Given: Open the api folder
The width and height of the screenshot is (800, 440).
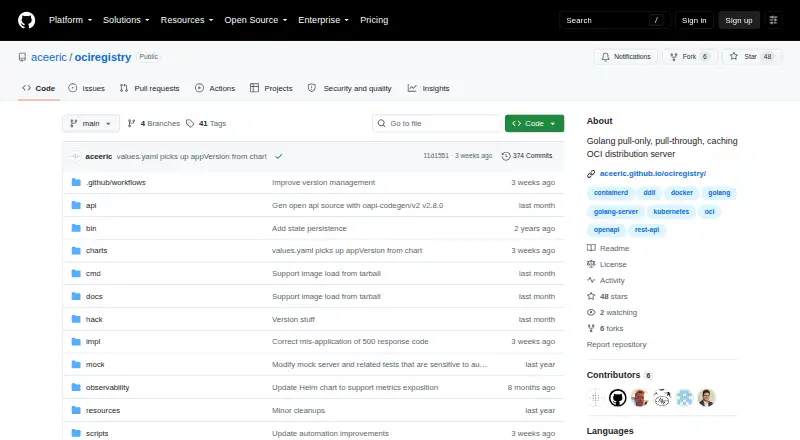Looking at the screenshot, I should tap(91, 205).
